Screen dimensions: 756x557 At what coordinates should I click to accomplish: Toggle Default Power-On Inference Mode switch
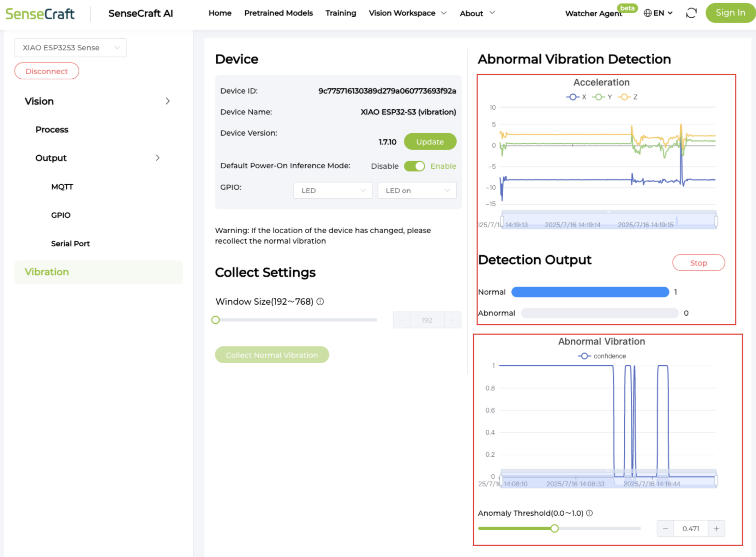pyautogui.click(x=414, y=166)
